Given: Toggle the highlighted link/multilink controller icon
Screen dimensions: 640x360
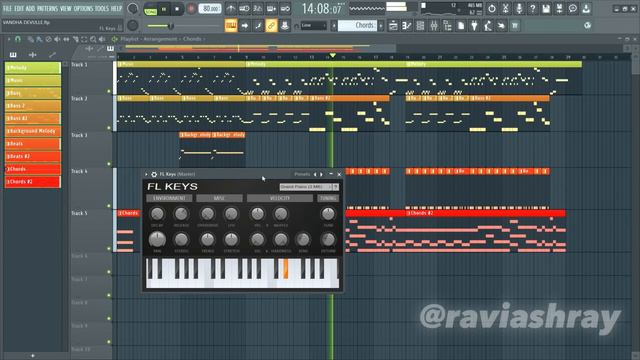Looking at the screenshot, I should (x=271, y=26).
